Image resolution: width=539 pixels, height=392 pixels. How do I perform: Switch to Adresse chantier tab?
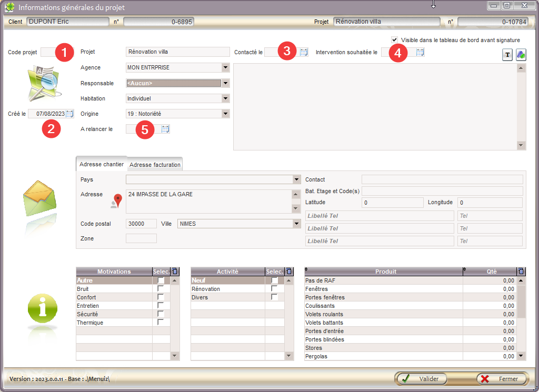(102, 164)
